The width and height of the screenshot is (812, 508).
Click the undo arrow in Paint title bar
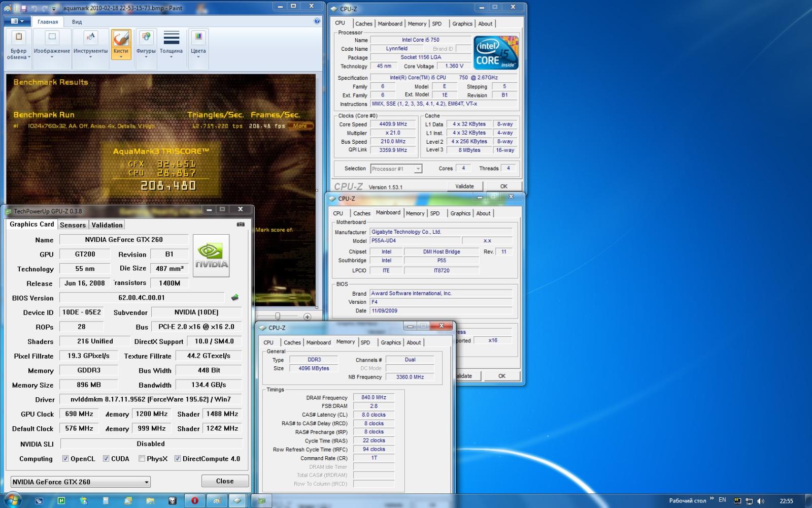click(34, 8)
